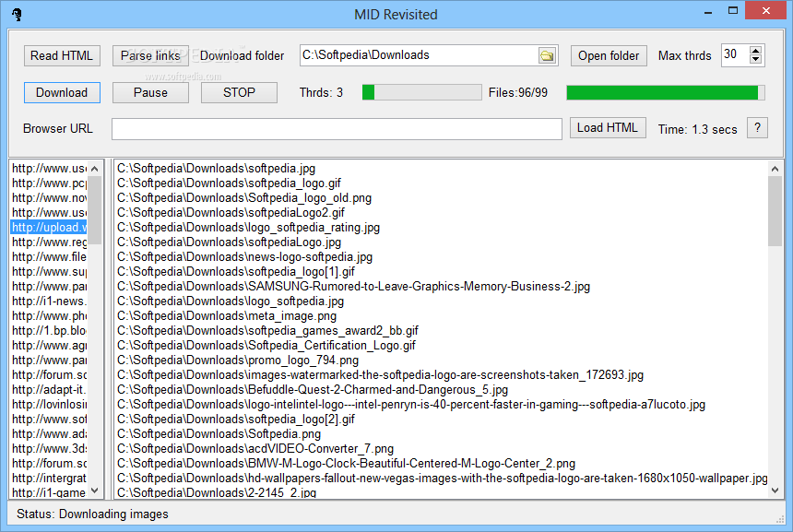Pause the current downloads
The image size is (793, 532).
150,92
